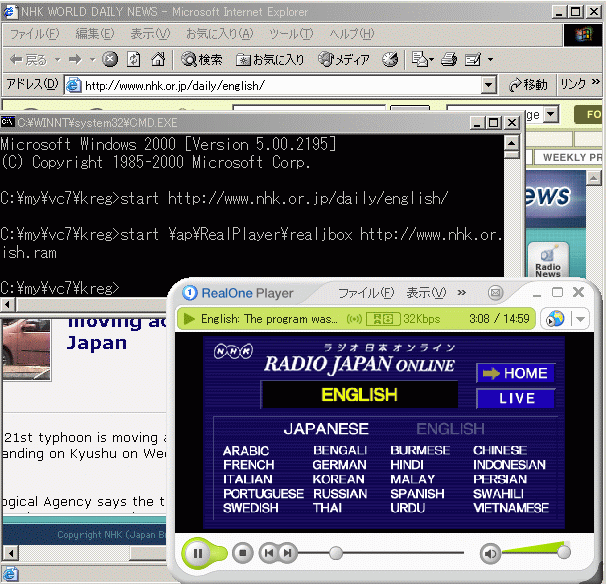Expand the RealOne Player menu overflow chevron
606x584 pixels.
461,293
